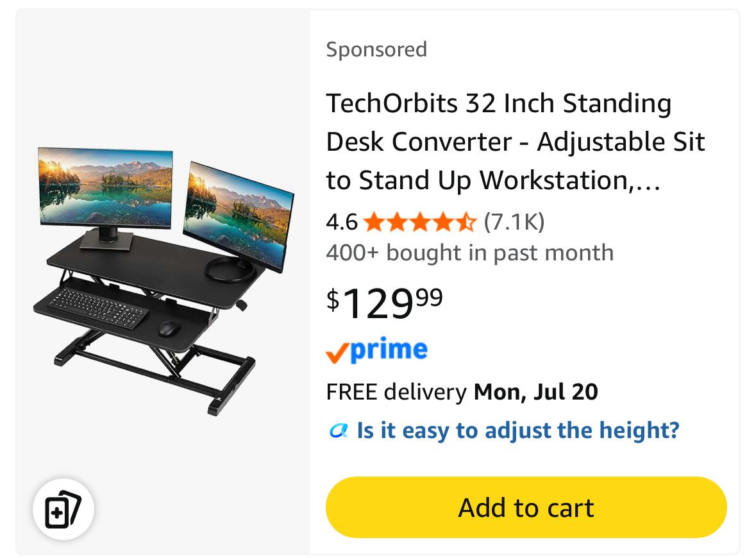Click '400+ bought in past month' text
Screen dimensions: 756x558
pyautogui.click(x=469, y=253)
